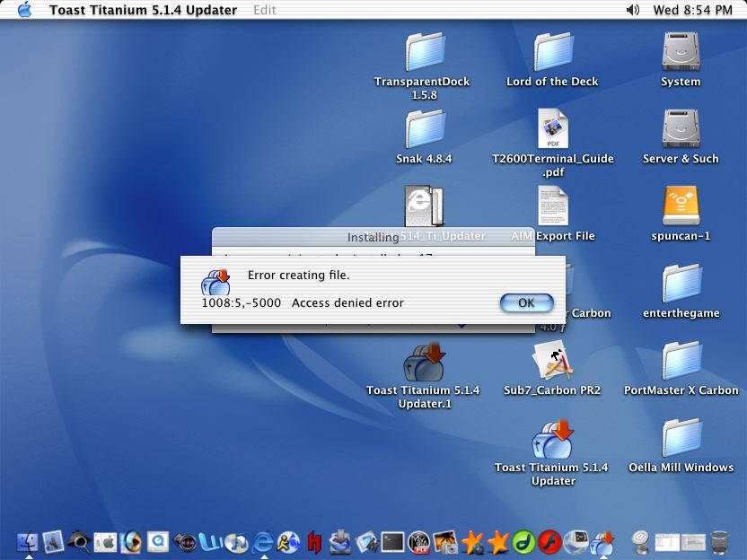This screenshot has height=560, width=747.
Task: Click Internet Explorer in the Dock
Action: click(262, 542)
